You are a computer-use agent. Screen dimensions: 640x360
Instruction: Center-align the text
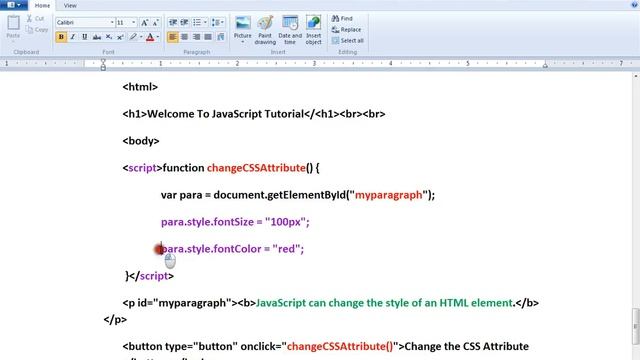[x=184, y=37]
